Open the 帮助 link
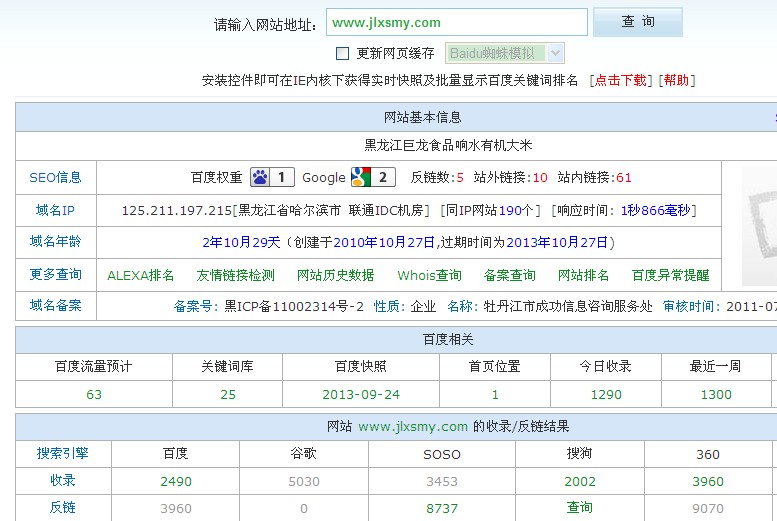The image size is (777, 521). coord(676,80)
